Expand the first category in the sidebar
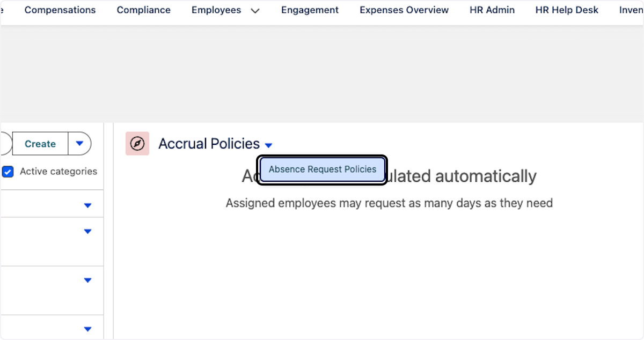 pyautogui.click(x=87, y=204)
